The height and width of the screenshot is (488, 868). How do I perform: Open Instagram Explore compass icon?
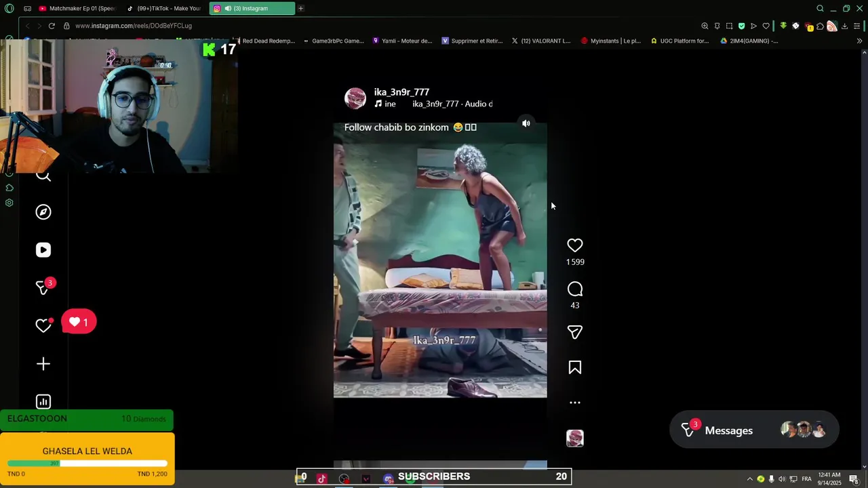[43, 212]
